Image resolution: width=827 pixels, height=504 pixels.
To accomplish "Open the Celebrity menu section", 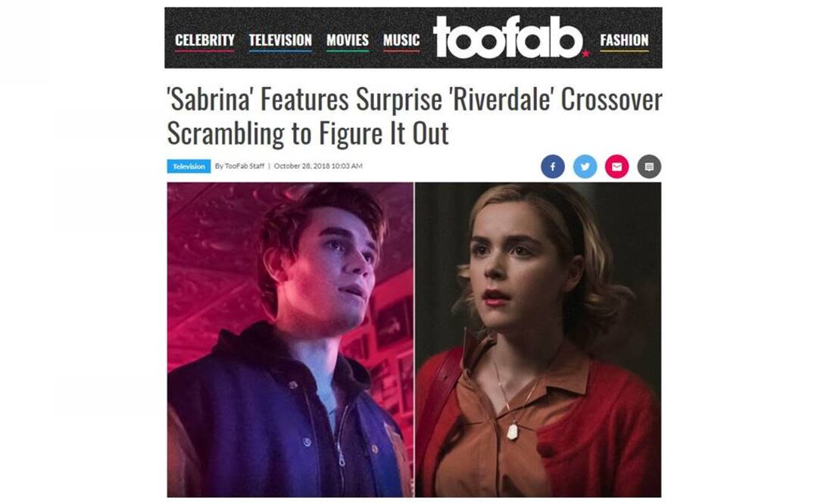I will (x=204, y=41).
